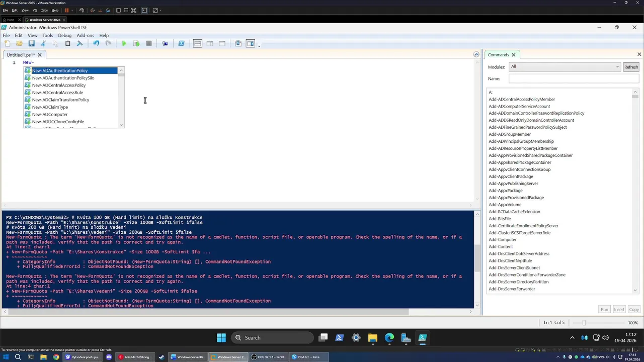Open guest Task View icon on taskbar
Screen dimensions: 644x362
(323, 338)
